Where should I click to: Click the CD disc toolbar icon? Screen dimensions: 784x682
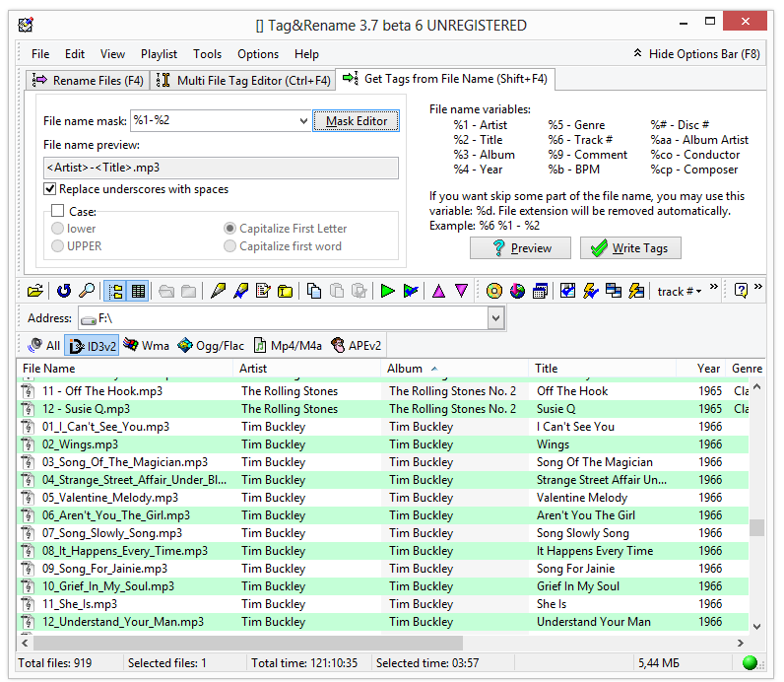(494, 291)
